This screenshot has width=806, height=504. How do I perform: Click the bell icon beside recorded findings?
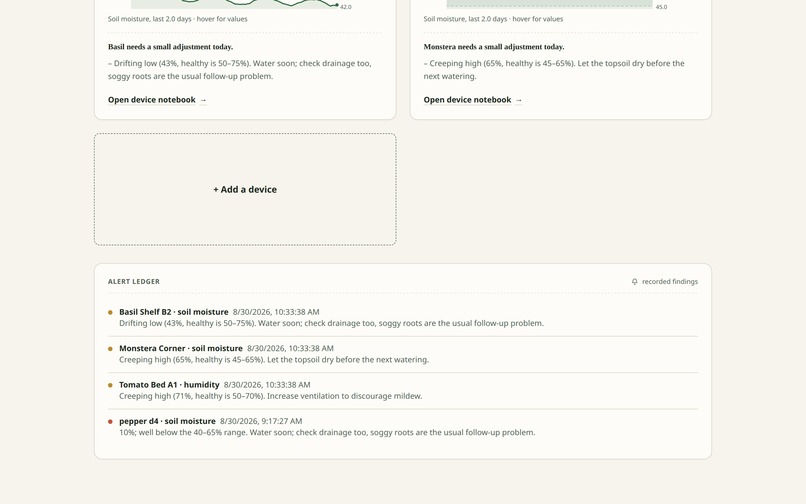(634, 281)
